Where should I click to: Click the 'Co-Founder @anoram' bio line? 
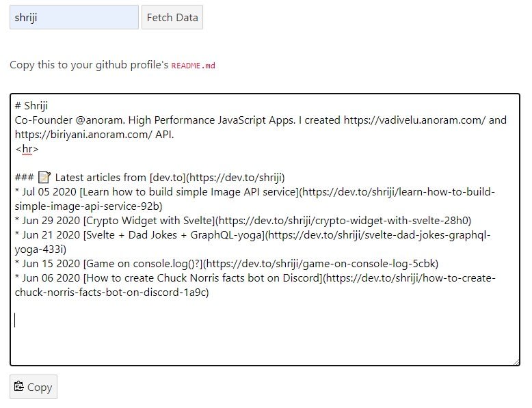[x=261, y=120]
